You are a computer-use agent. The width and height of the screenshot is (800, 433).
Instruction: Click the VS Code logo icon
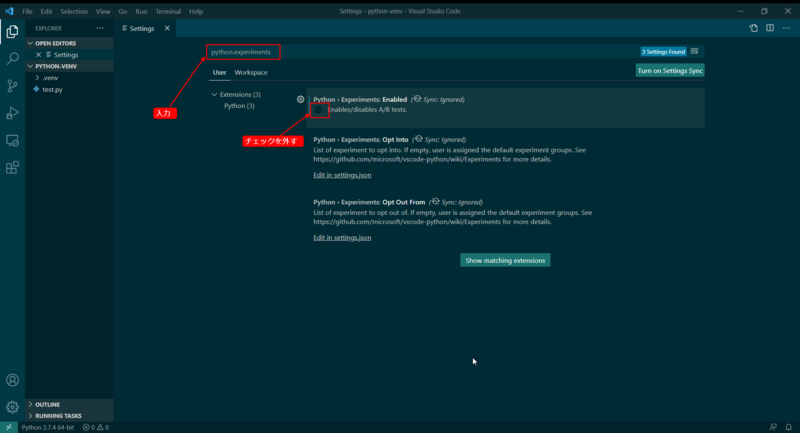[9, 11]
